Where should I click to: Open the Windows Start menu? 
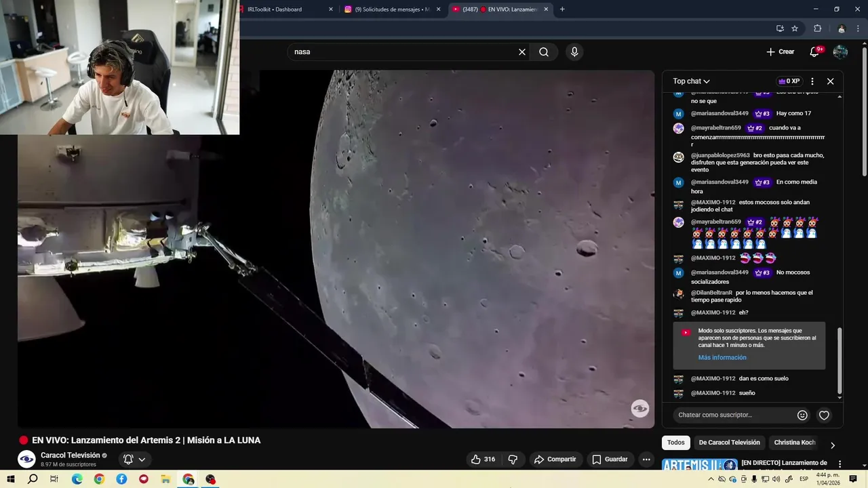11,479
